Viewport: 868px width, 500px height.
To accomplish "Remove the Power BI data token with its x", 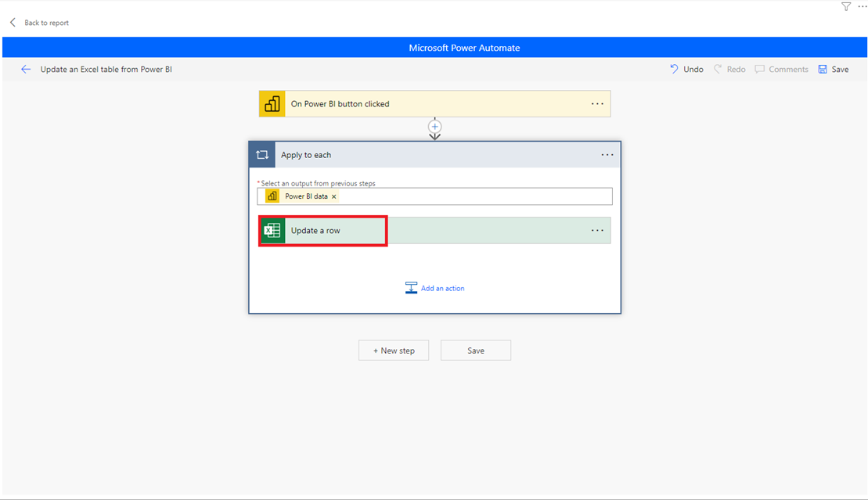I will pyautogui.click(x=333, y=196).
